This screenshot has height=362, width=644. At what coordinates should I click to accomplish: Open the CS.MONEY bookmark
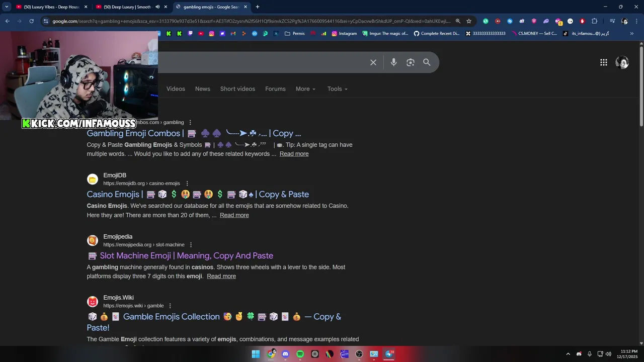coord(535,34)
